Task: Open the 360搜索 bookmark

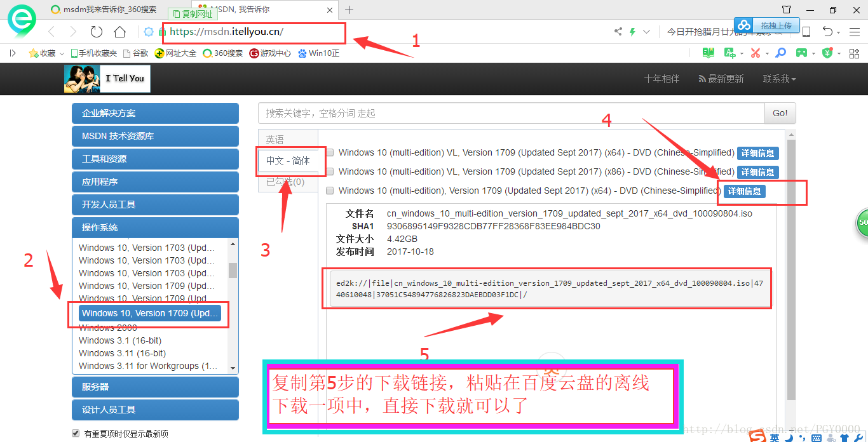Action: click(223, 53)
